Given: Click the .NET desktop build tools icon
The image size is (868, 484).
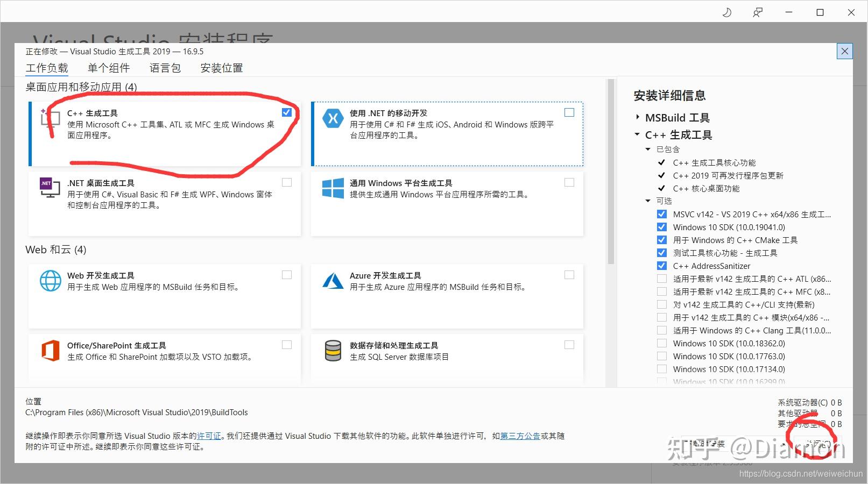Looking at the screenshot, I should pyautogui.click(x=50, y=188).
